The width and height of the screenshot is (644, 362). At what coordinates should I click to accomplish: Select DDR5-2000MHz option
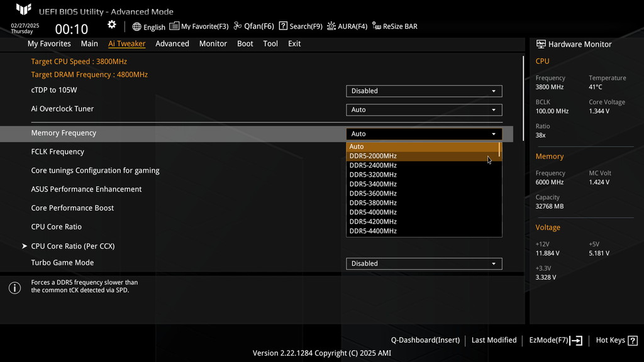pyautogui.click(x=422, y=156)
